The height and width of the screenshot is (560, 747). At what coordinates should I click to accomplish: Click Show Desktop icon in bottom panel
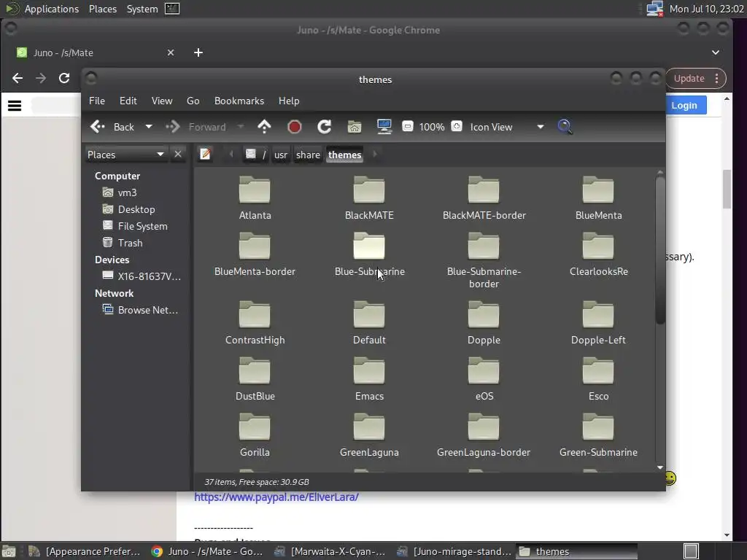point(9,551)
